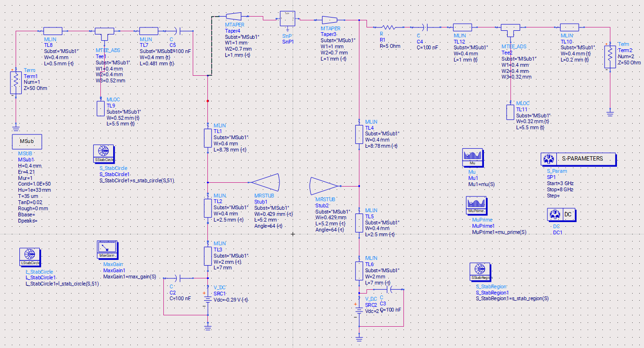Click the MSub substrate component box
This screenshot has height=348, width=644.
click(x=27, y=142)
